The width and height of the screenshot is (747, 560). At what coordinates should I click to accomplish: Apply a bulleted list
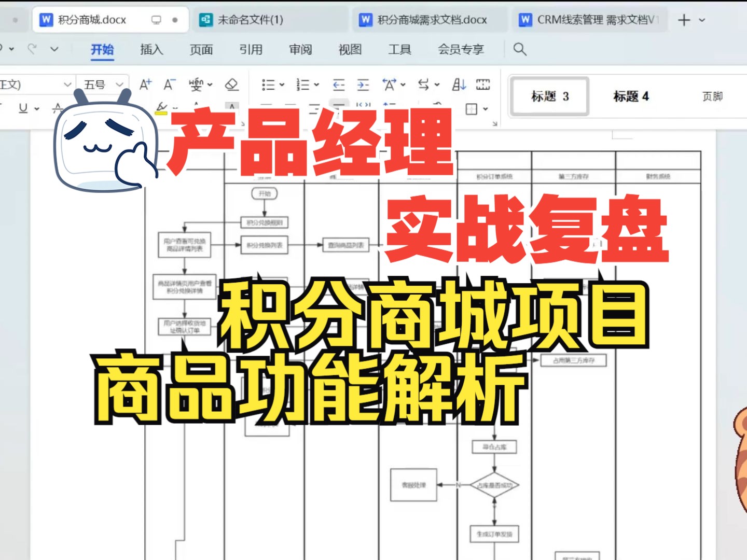[268, 85]
